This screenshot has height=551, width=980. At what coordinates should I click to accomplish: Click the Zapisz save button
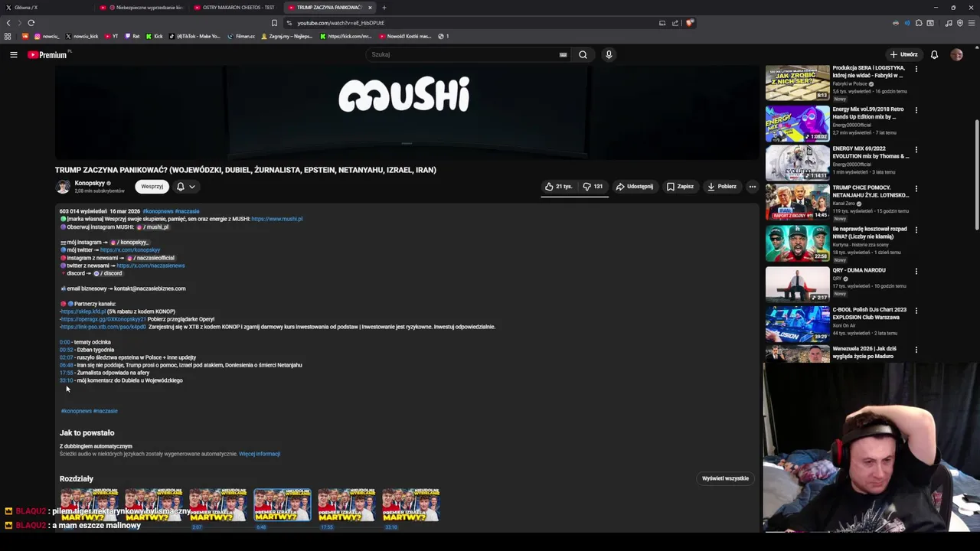[680, 187]
